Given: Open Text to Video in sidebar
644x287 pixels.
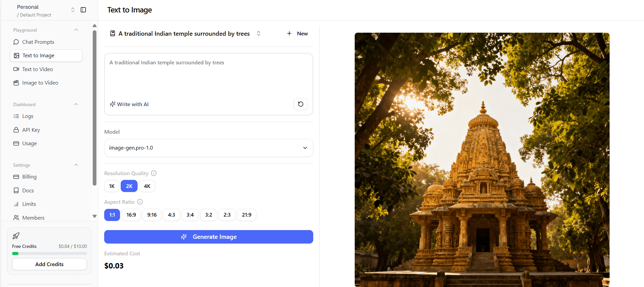Looking at the screenshot, I should click(37, 69).
